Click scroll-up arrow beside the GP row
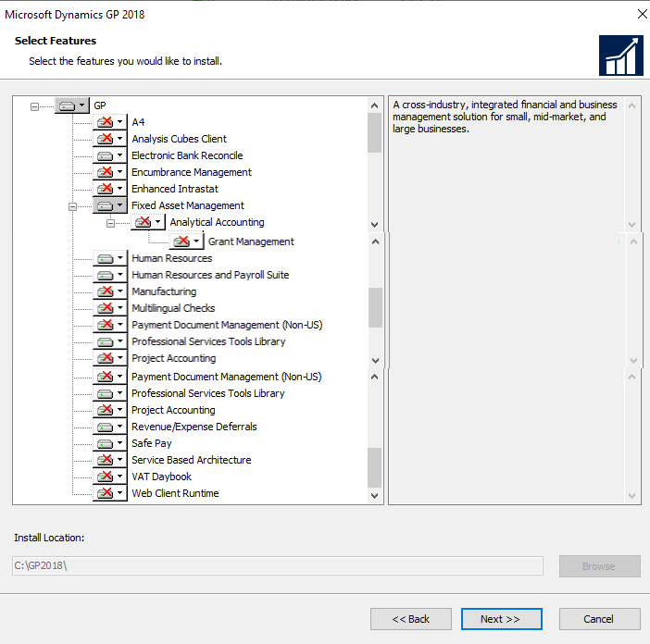This screenshot has height=644, width=650. [x=374, y=105]
